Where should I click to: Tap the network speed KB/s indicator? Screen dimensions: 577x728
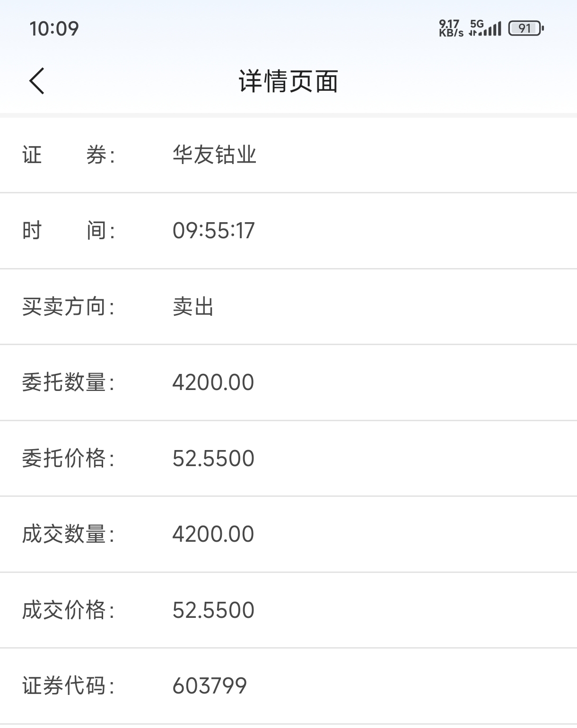click(x=451, y=28)
